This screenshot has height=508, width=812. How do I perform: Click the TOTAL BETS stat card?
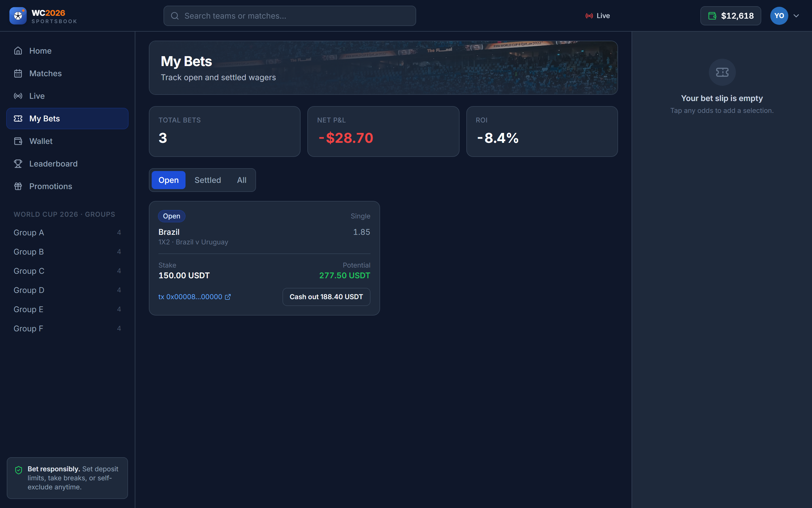224,131
